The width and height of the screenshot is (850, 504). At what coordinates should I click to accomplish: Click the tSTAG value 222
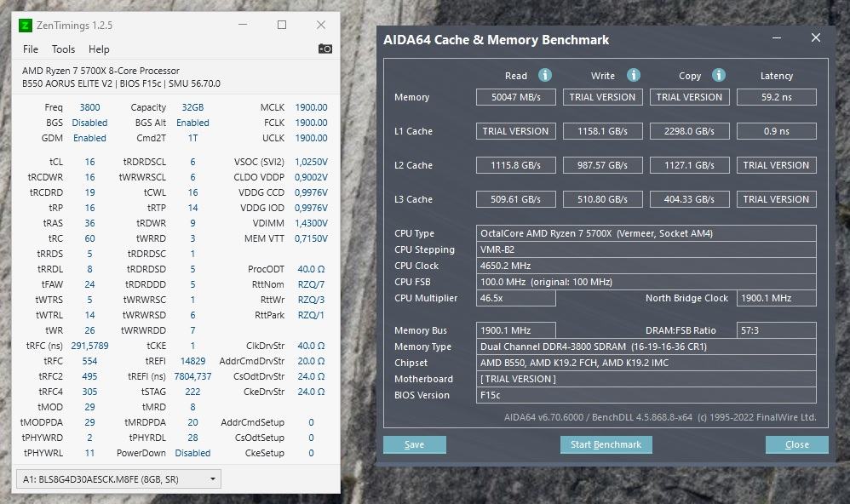[x=193, y=392]
